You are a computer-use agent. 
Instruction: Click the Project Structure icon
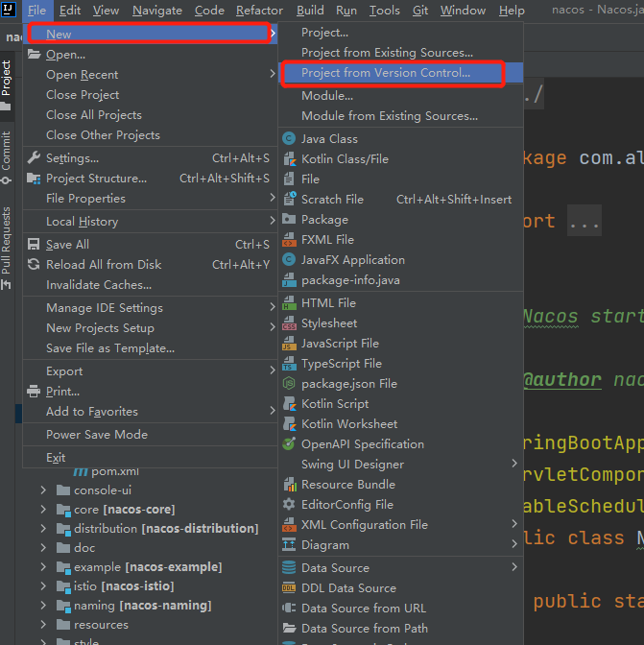click(34, 179)
